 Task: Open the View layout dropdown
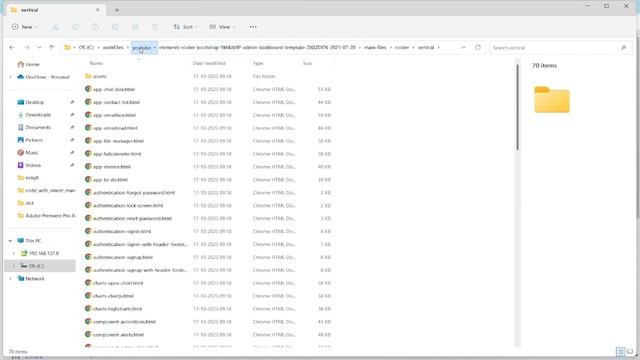coord(222,27)
